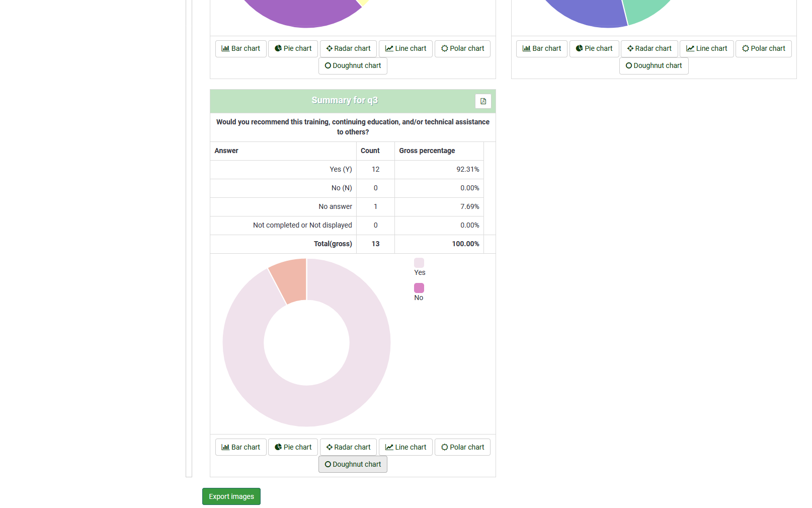The width and height of the screenshot is (812, 508).
Task: Select Doughnut chart in top-right panel
Action: coord(654,66)
